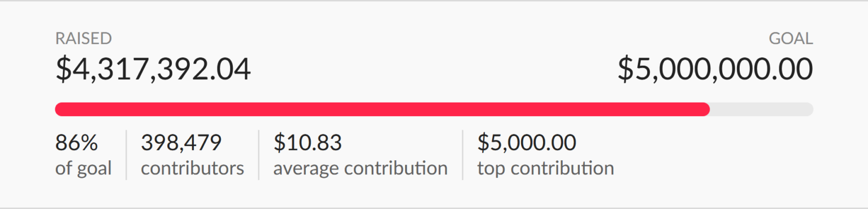Click the 86% percentage figure
This screenshot has height=209, width=868.
pyautogui.click(x=76, y=143)
